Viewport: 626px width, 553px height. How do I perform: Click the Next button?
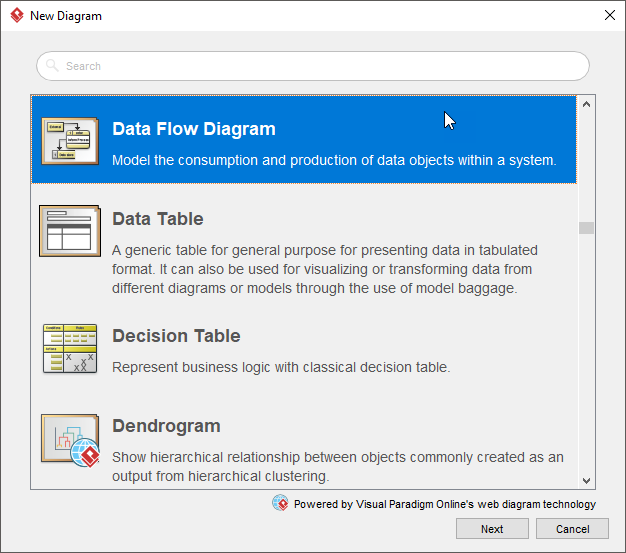point(492,529)
